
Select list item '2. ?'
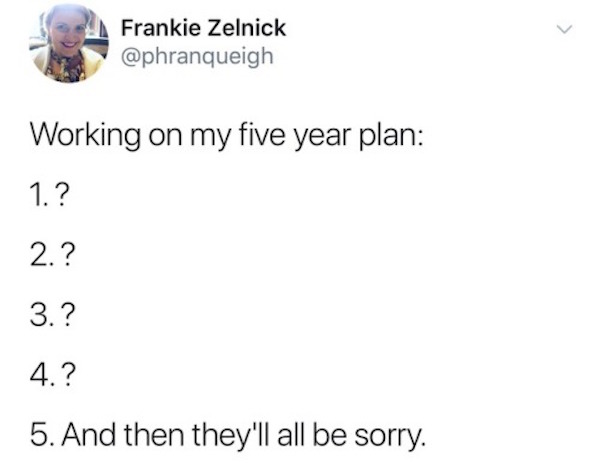pyautogui.click(x=50, y=254)
